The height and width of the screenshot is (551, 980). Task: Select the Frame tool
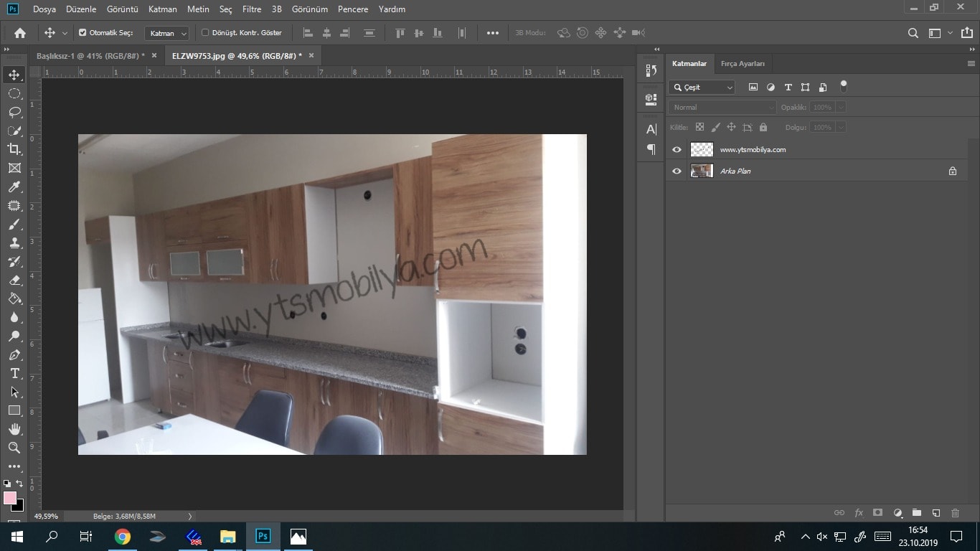(14, 169)
